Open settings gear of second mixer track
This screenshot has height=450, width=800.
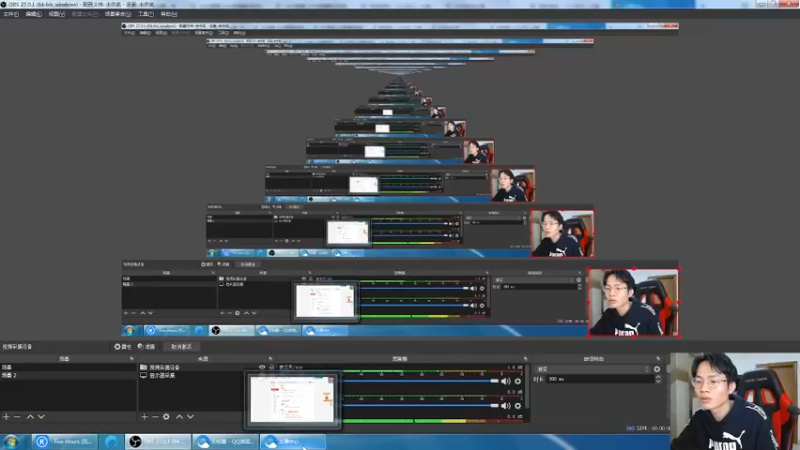click(518, 406)
